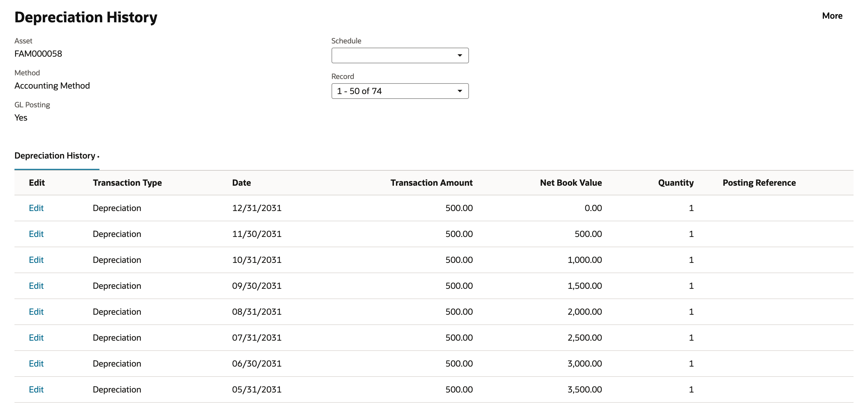Edit the 05/31/2031 depreciation row

(36, 390)
